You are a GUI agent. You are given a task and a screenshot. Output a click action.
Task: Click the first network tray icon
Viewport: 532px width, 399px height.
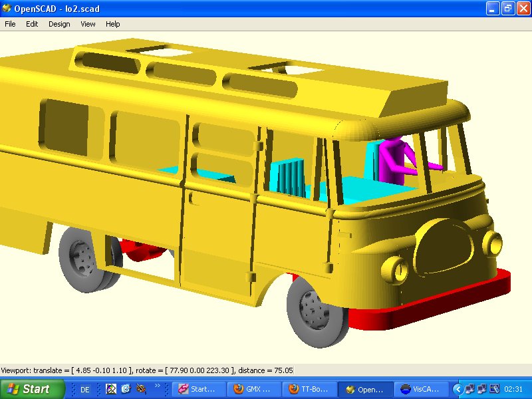pyautogui.click(x=469, y=389)
